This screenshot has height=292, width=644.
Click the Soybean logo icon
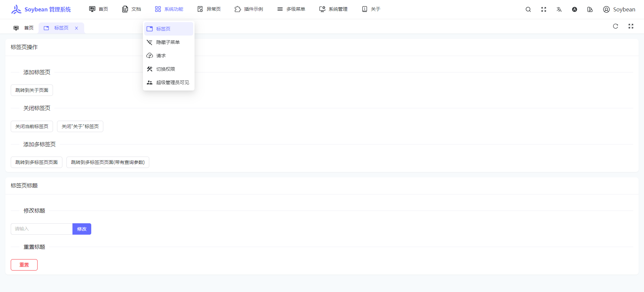pos(16,9)
